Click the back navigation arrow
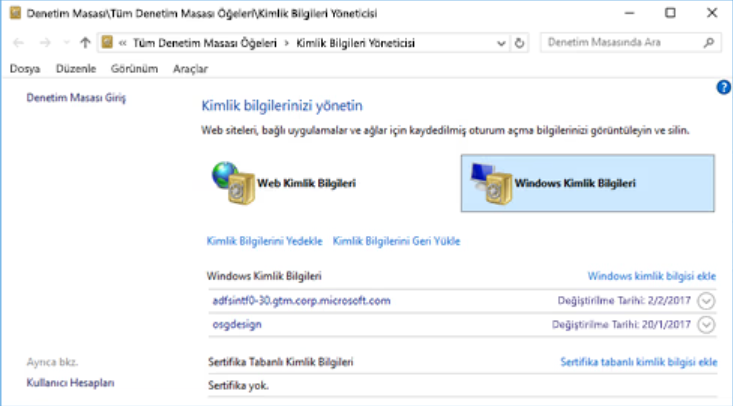This screenshot has width=733, height=406. [19, 43]
